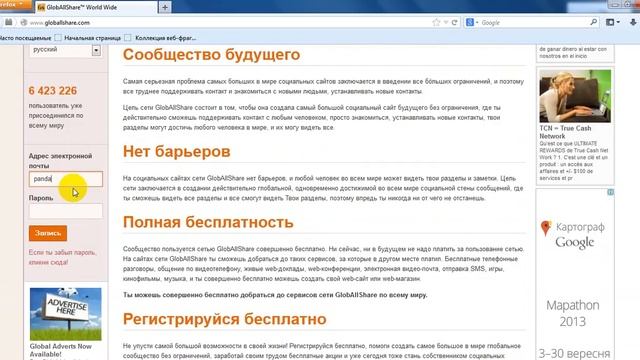Click the Коллекция веб-фраг bookmark page icon
The width and height of the screenshot is (640, 360).
pos(128,38)
